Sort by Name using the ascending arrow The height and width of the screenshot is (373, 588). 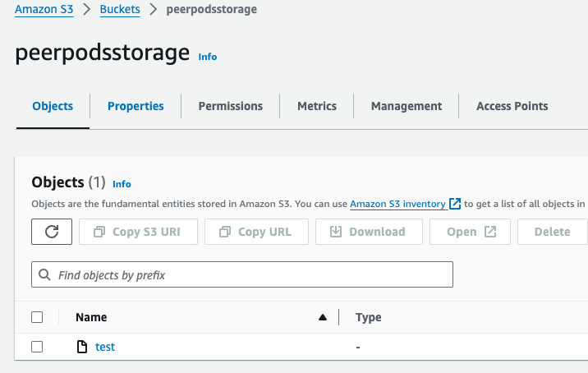click(323, 317)
